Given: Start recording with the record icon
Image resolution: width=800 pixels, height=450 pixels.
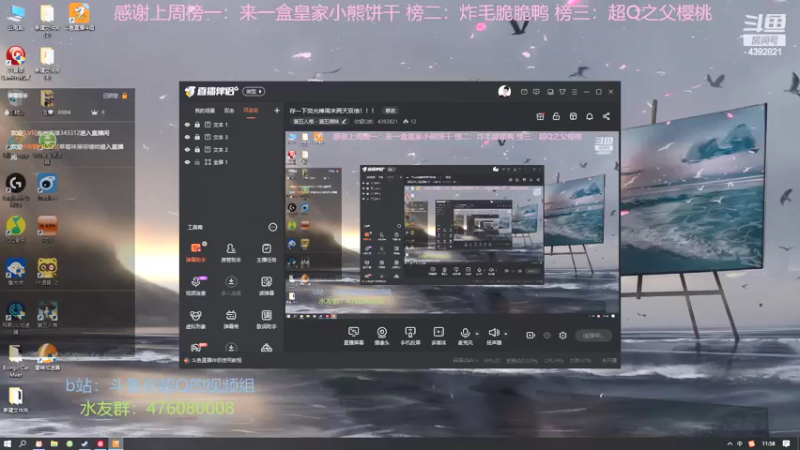Looking at the screenshot, I should point(531,335).
